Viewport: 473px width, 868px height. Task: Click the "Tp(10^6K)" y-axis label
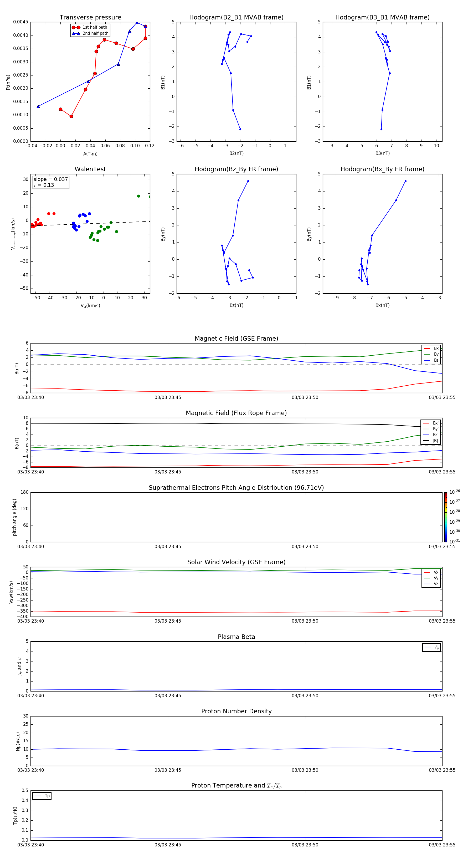tap(15, 815)
